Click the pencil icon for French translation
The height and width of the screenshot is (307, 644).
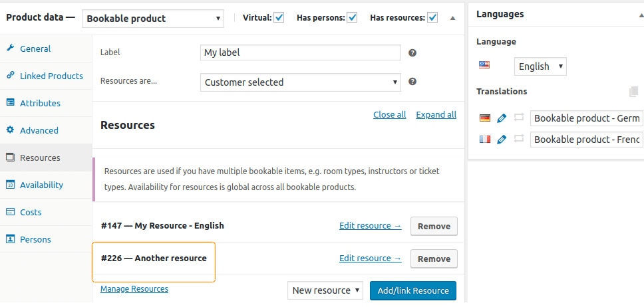point(502,140)
